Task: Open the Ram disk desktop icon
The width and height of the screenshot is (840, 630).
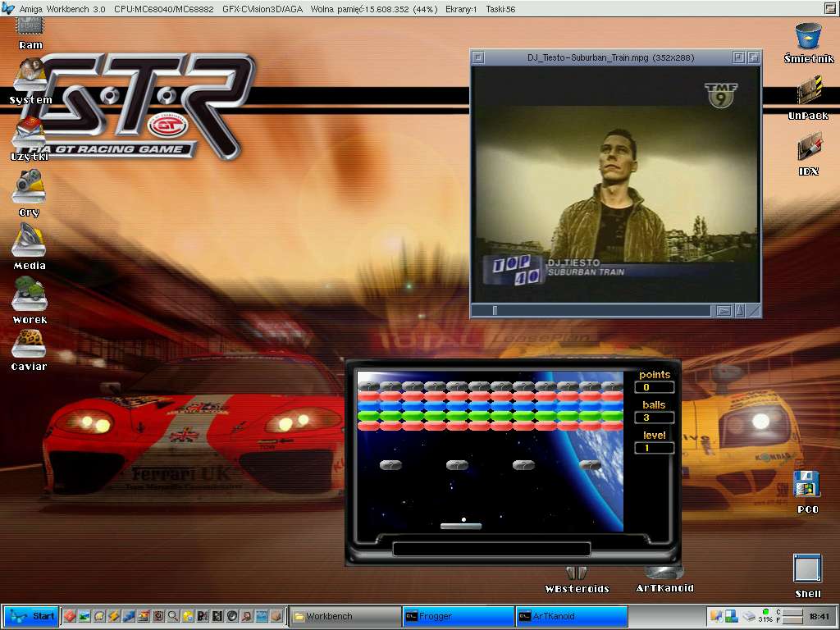Action: 30,33
